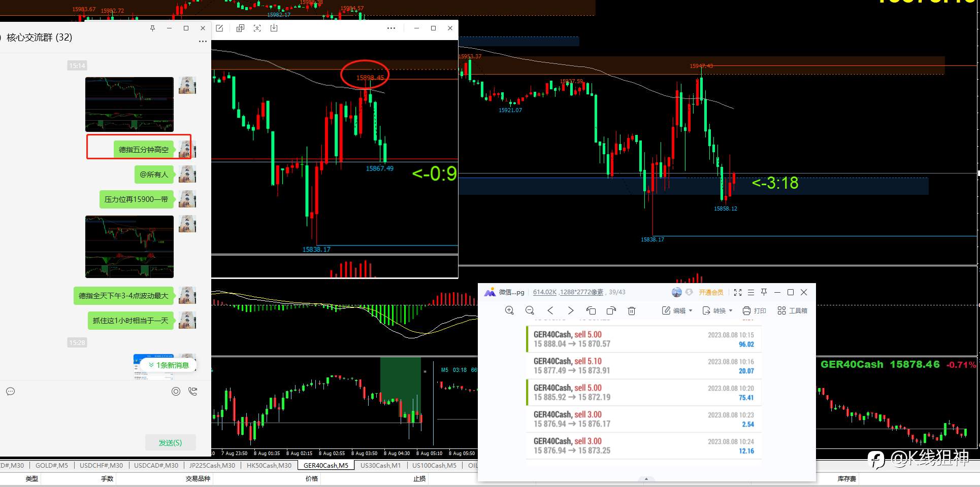Click the 发送(S) send button
The width and height of the screenshot is (980, 487).
click(170, 442)
